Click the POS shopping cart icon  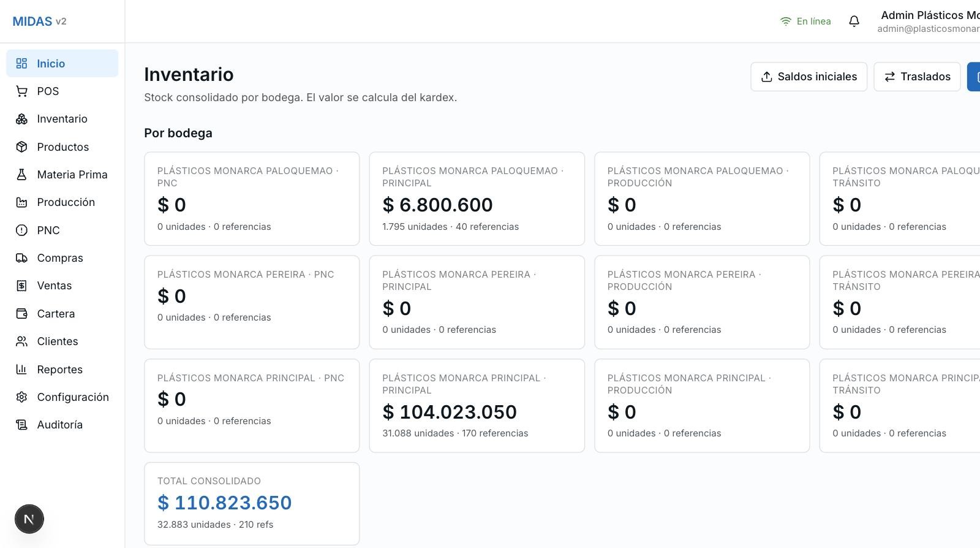pos(21,91)
